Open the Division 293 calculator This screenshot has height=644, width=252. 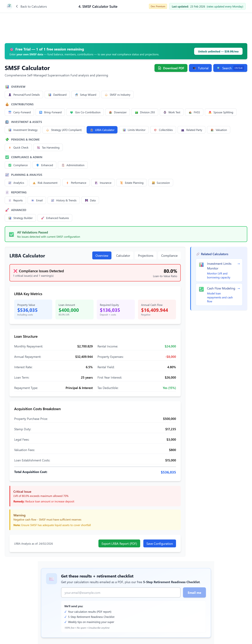[x=145, y=112]
